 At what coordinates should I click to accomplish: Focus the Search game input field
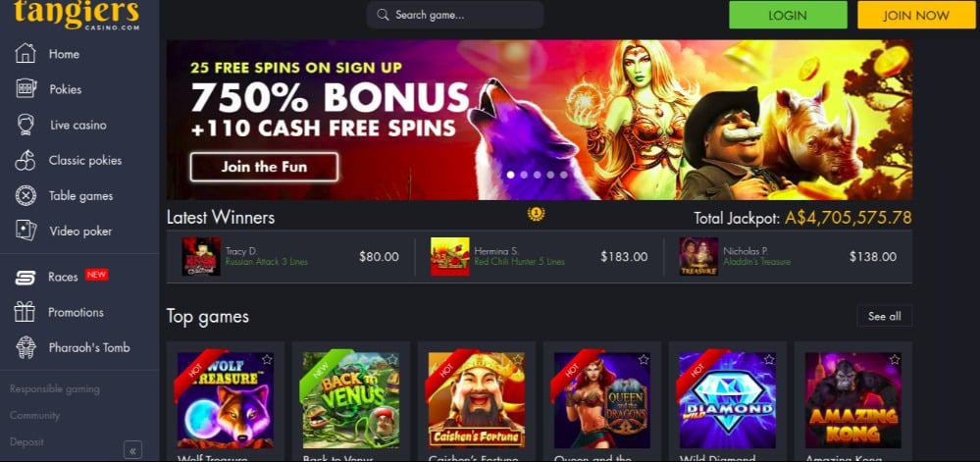pos(455,15)
